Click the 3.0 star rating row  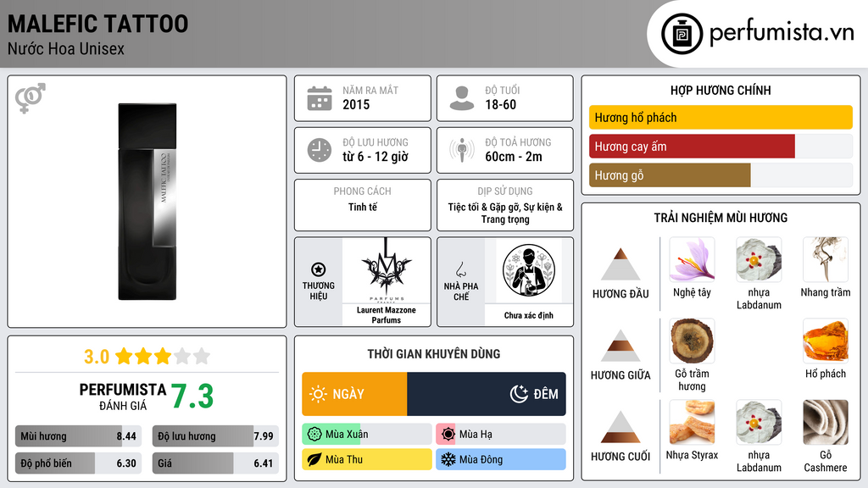[147, 357]
